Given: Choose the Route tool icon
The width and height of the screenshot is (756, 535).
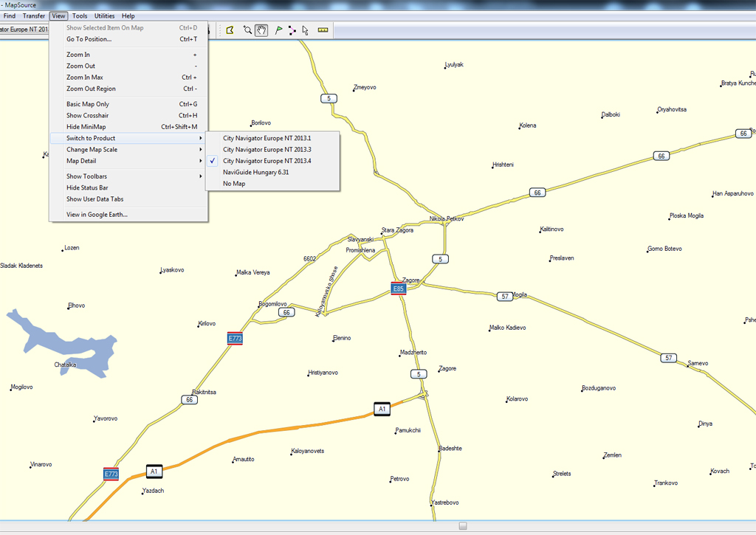Looking at the screenshot, I should coord(292,30).
